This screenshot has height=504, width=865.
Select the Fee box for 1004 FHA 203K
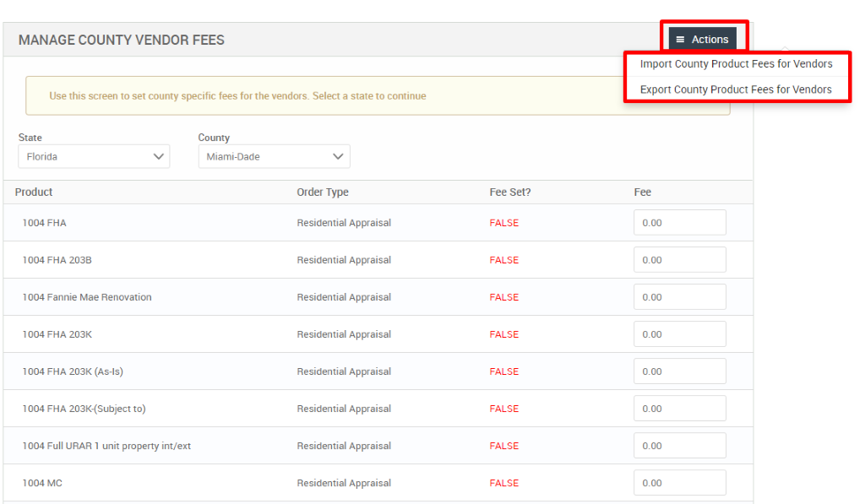679,333
